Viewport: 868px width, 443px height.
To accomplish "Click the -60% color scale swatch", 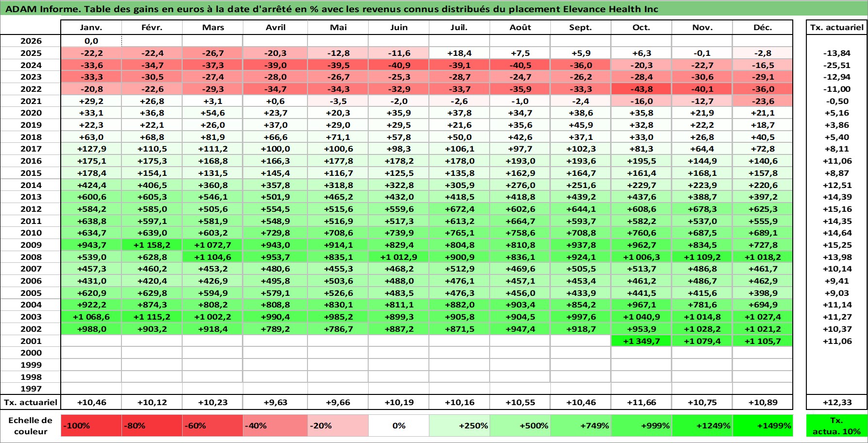I will click(x=213, y=426).
